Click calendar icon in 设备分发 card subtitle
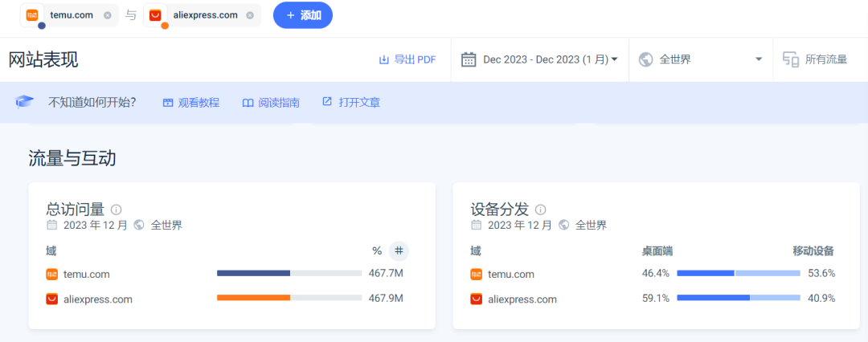The height and width of the screenshot is (342, 868). click(476, 226)
